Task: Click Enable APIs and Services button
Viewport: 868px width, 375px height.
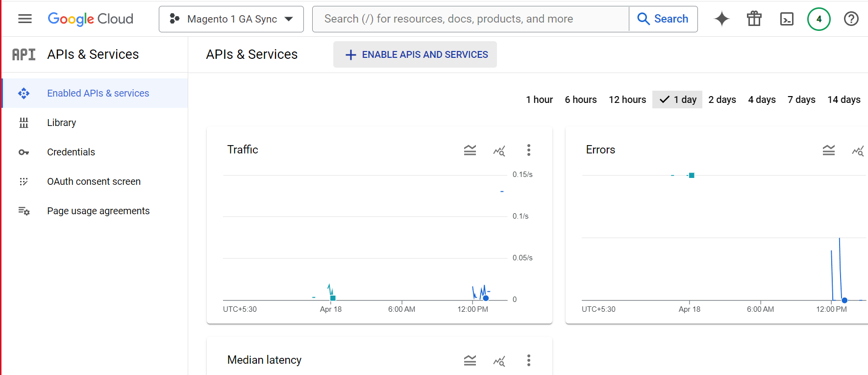Action: 415,54
